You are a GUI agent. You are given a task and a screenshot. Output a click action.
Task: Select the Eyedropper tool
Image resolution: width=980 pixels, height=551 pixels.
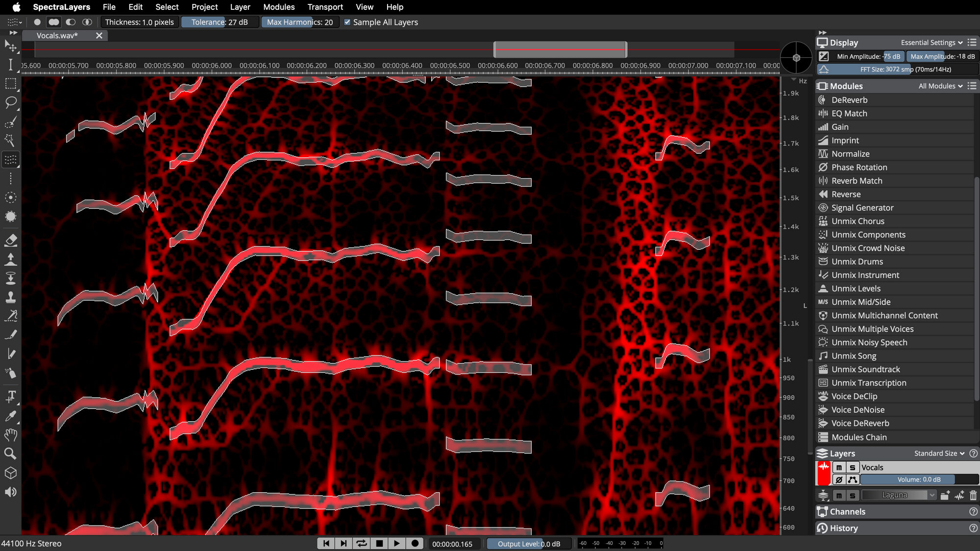tap(10, 416)
